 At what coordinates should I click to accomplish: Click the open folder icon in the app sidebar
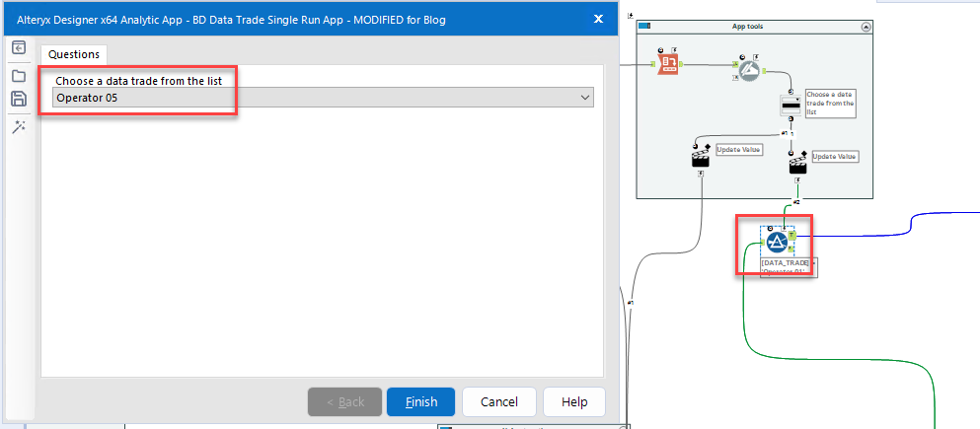[x=19, y=76]
